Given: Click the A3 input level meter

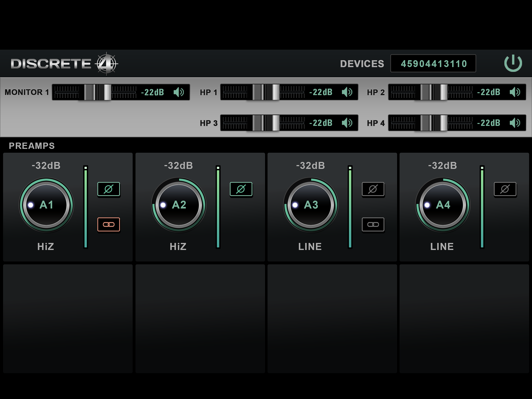Looking at the screenshot, I should click(x=350, y=207).
